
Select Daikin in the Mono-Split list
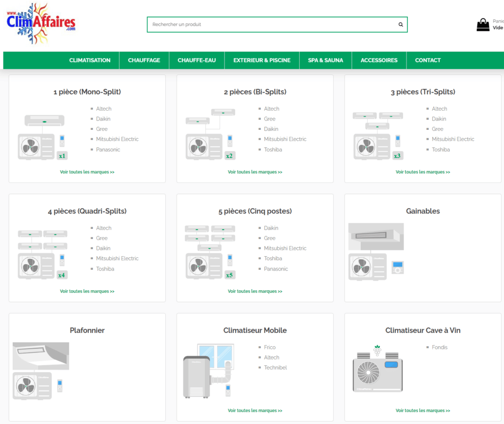point(103,119)
